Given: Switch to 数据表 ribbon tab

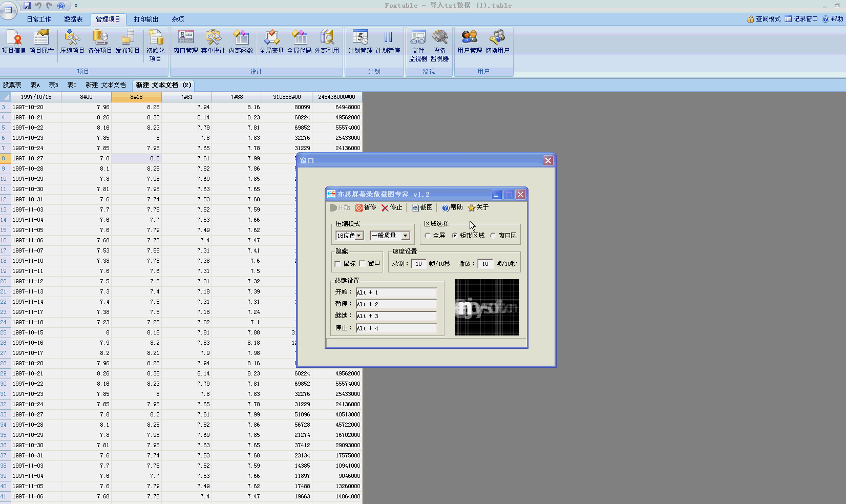Looking at the screenshot, I should (x=73, y=19).
